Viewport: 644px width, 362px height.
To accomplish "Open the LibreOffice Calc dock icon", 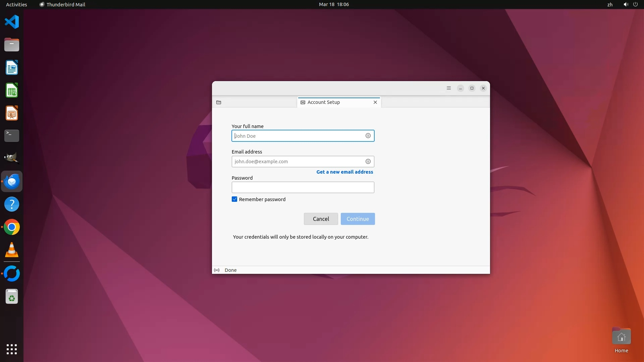I will (x=12, y=90).
